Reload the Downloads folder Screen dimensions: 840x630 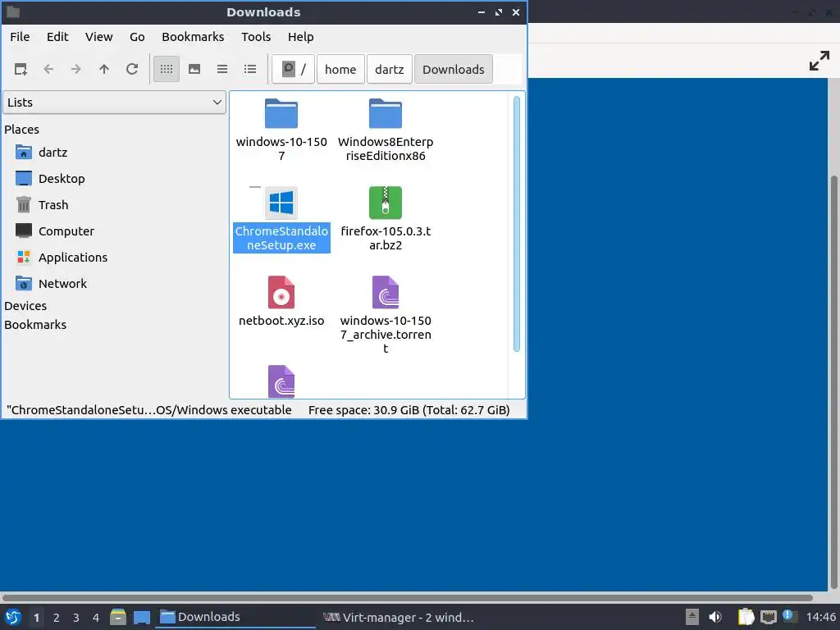point(132,69)
